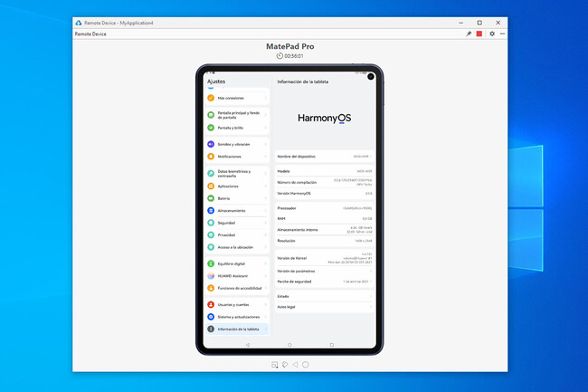Open the Equilibrio digital hourglass icon

click(211, 263)
